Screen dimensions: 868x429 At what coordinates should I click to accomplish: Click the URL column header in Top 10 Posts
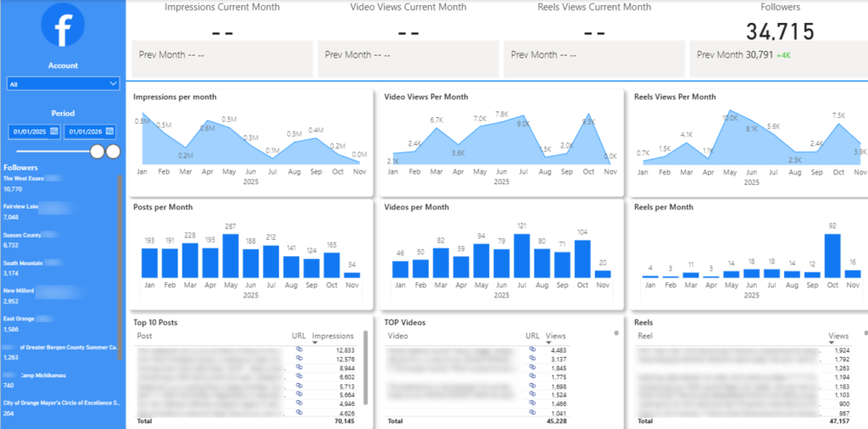[299, 336]
